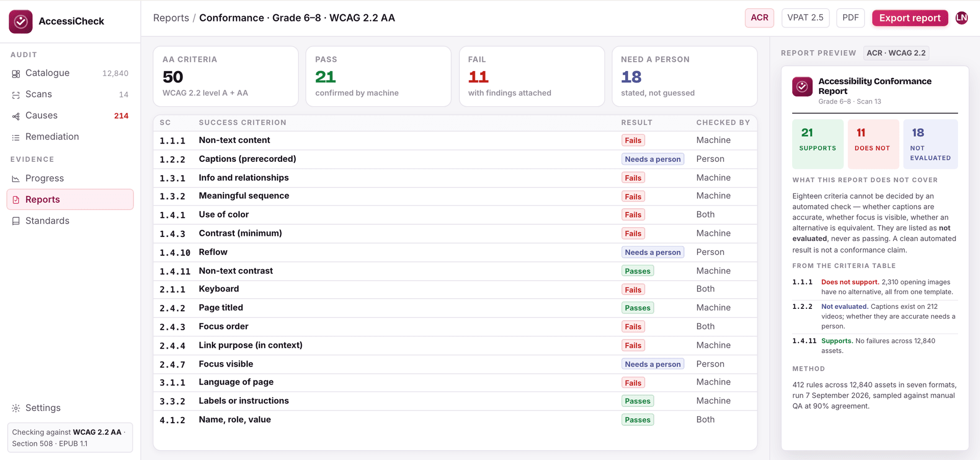
Task: Click the Fail 11 summary card
Action: 532,77
